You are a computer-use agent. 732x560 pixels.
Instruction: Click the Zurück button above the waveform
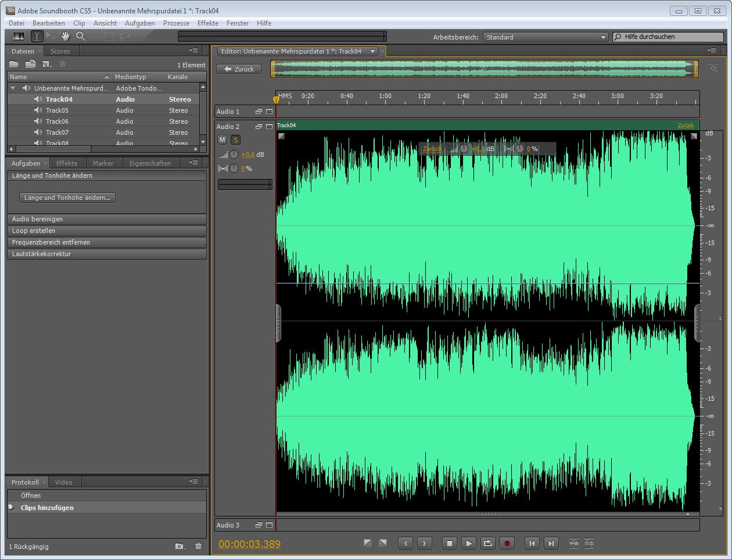coord(239,69)
